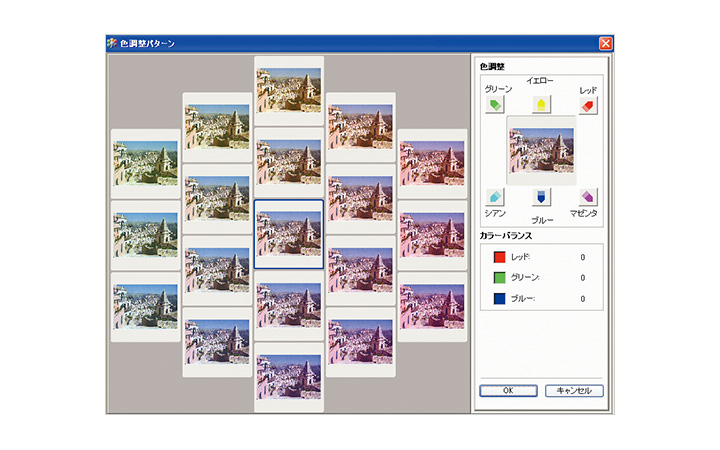Click the 色調整パターン title bar application icon
This screenshot has width=720, height=450.
113,44
